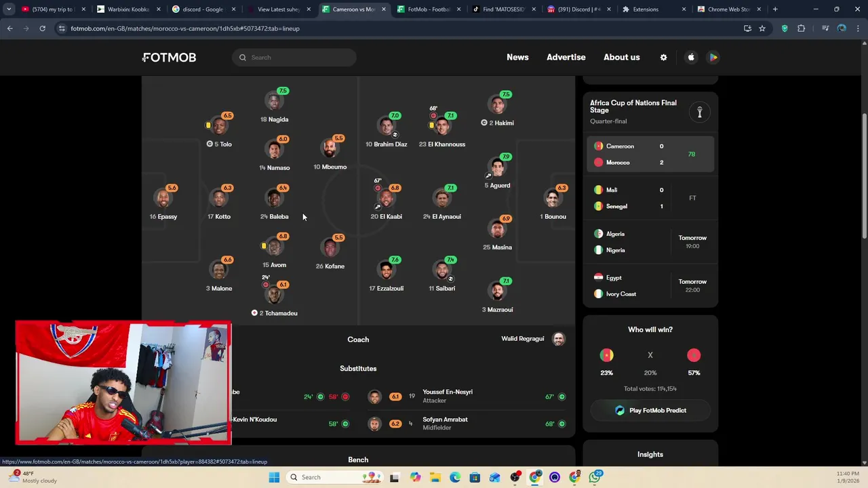Open the News menu item
The width and height of the screenshot is (868, 488).
tap(517, 57)
